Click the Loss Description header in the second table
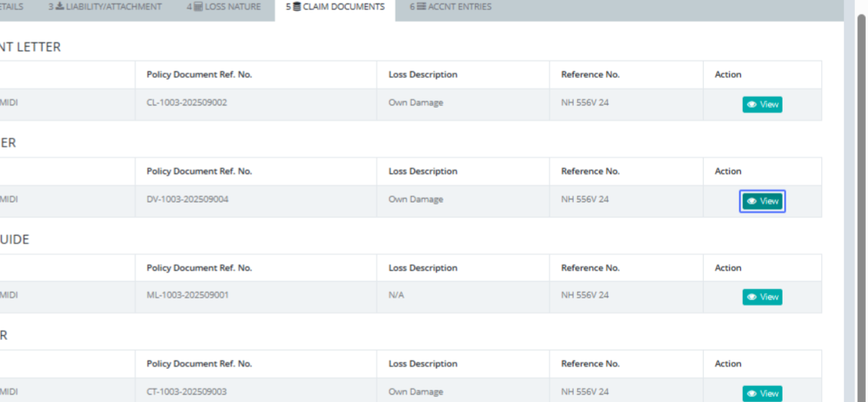This screenshot has width=868, height=402. (x=422, y=171)
